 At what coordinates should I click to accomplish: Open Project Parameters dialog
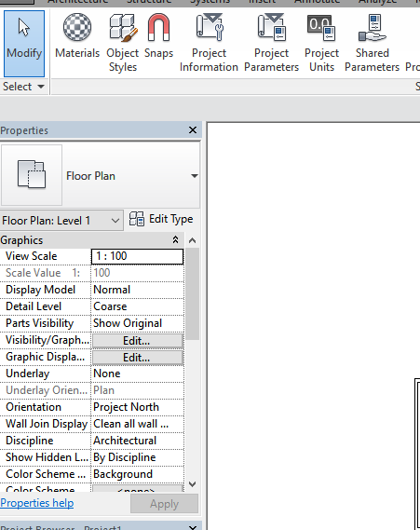pos(271,43)
